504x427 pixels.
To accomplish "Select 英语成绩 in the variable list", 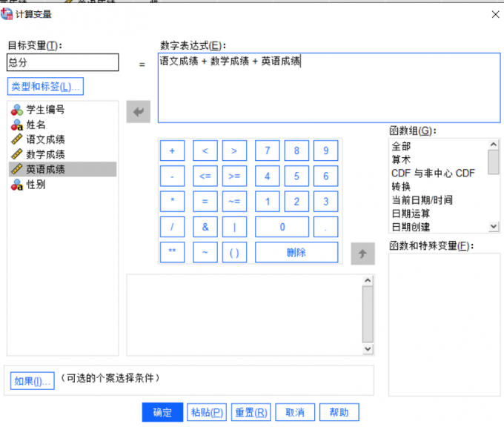I will coord(63,169).
